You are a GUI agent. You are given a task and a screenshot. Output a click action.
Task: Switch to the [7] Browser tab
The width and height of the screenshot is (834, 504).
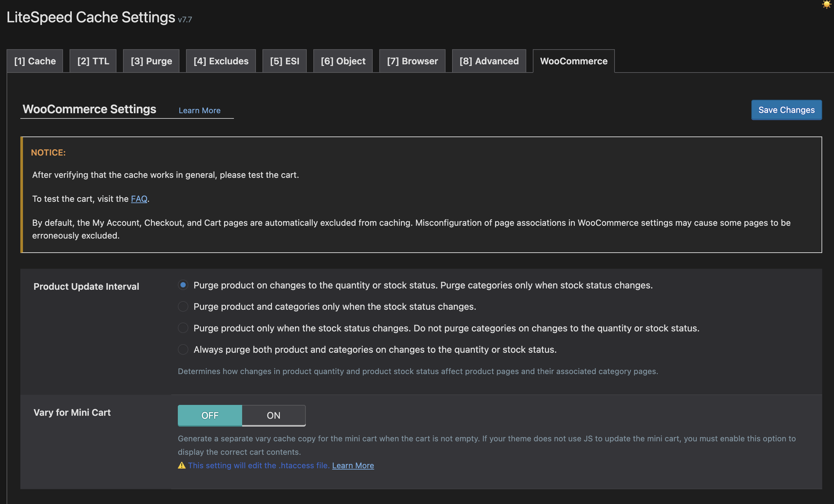(412, 61)
